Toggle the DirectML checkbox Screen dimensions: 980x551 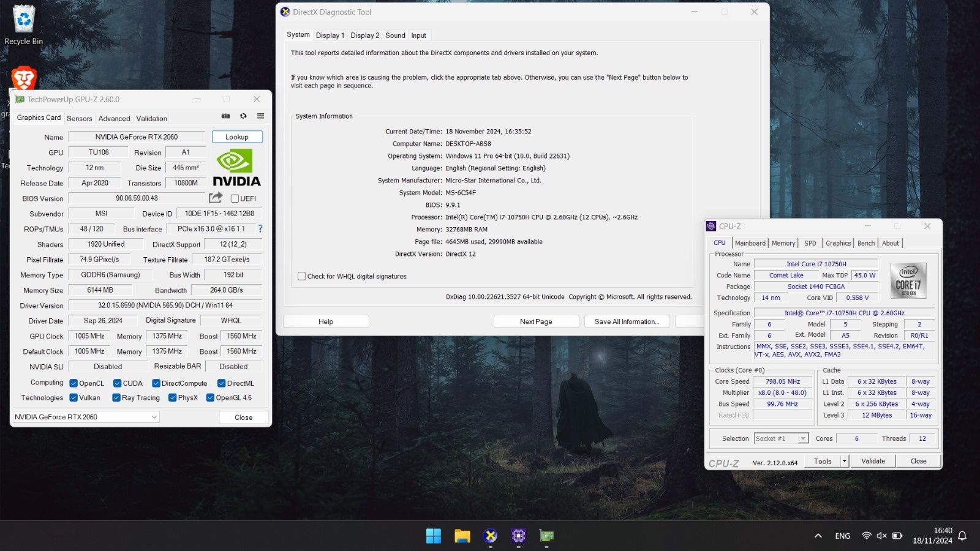(221, 383)
